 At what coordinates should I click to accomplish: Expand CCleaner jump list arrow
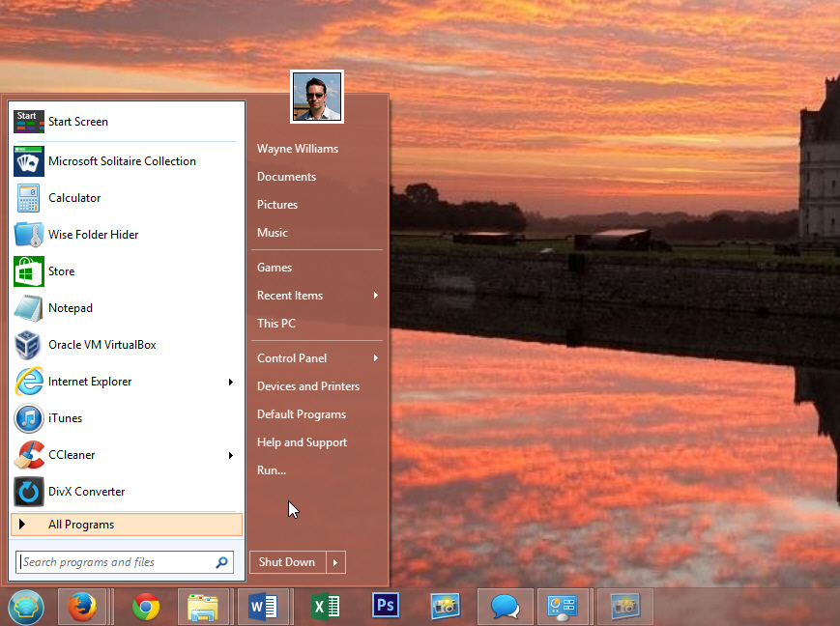231,455
